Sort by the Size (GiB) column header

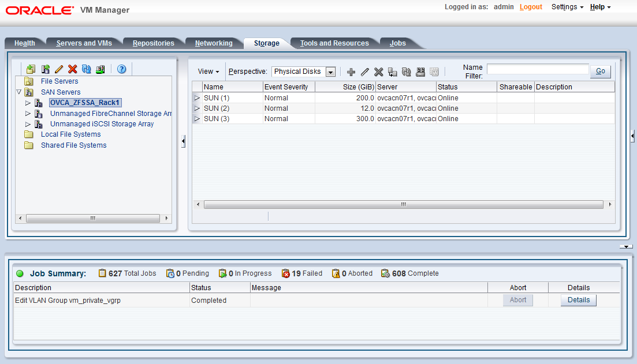click(345, 87)
